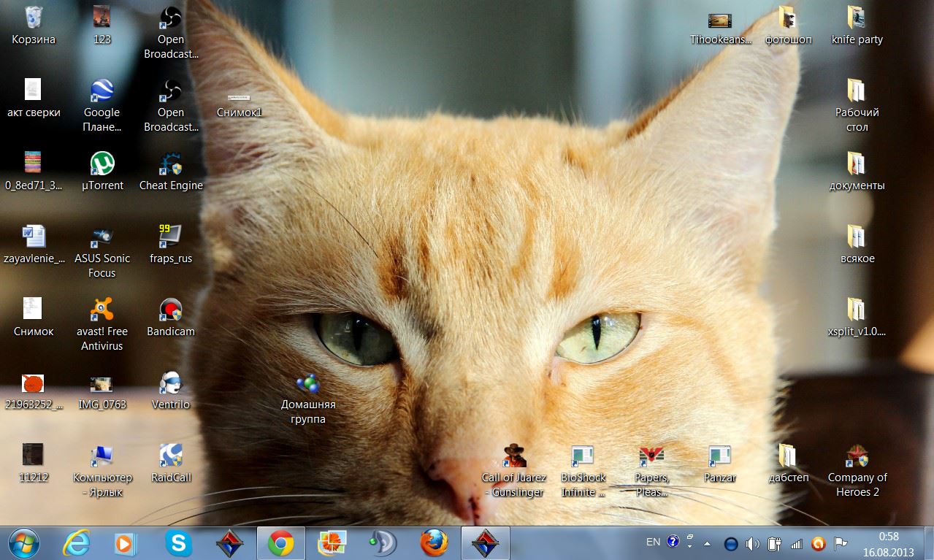934x560 pixels.
Task: Open Skype from the taskbar
Action: click(178, 542)
